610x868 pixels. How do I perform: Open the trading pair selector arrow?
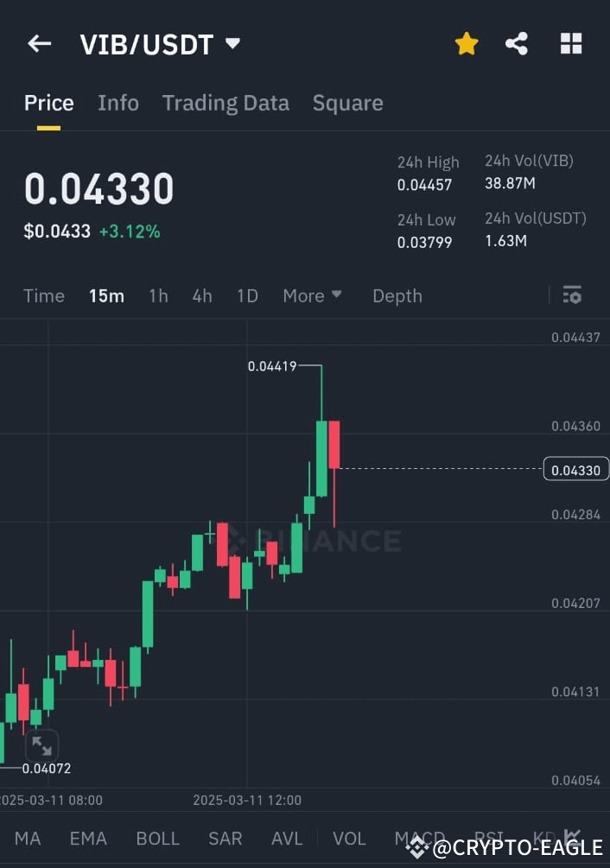pyautogui.click(x=231, y=43)
